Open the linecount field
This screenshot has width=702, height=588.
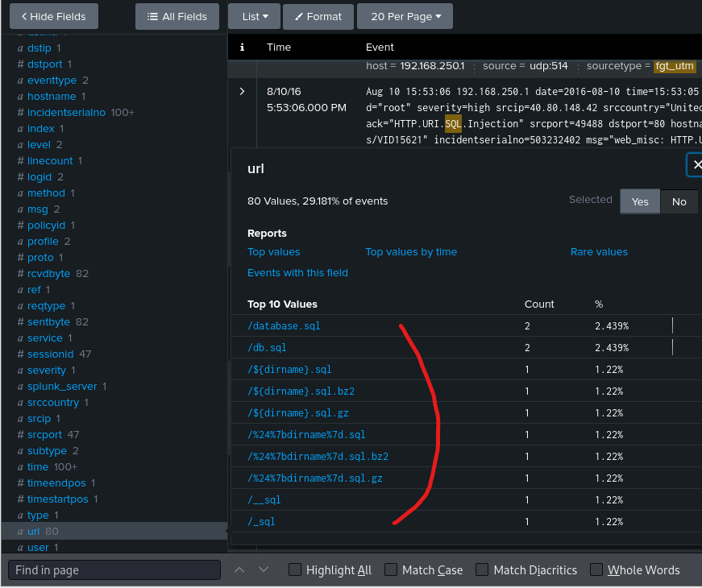click(x=50, y=160)
